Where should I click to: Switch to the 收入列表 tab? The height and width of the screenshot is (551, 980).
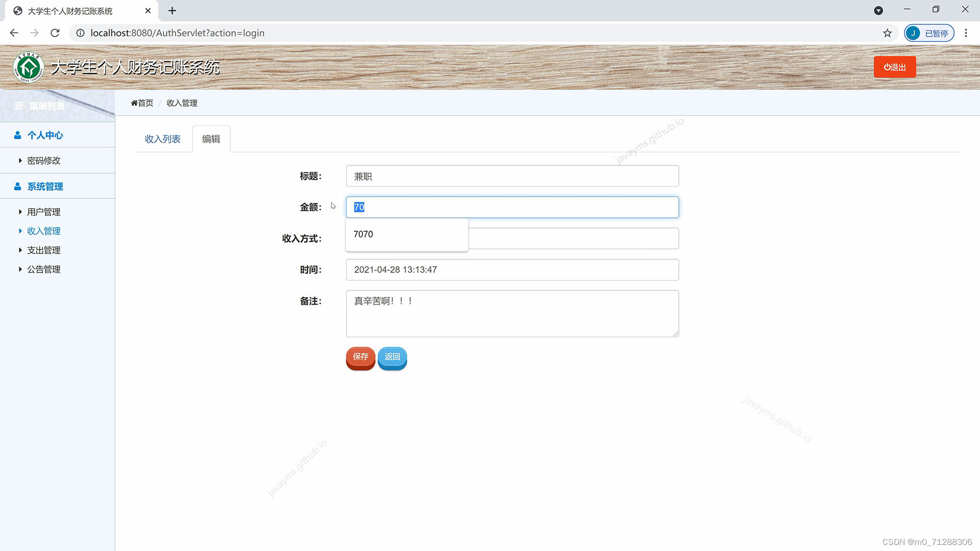[162, 139]
